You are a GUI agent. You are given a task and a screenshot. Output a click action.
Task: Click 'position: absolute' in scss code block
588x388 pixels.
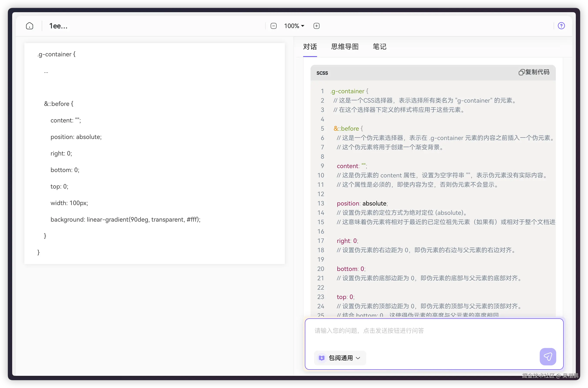[362, 203]
